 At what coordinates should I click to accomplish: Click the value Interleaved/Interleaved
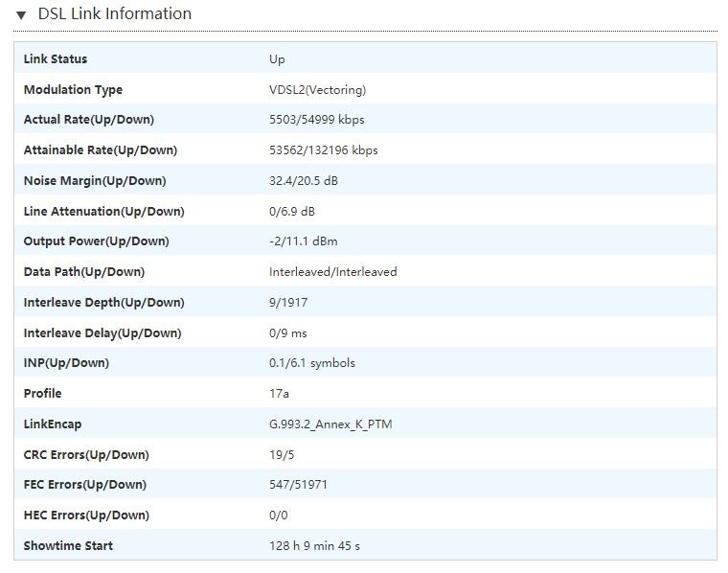point(333,271)
